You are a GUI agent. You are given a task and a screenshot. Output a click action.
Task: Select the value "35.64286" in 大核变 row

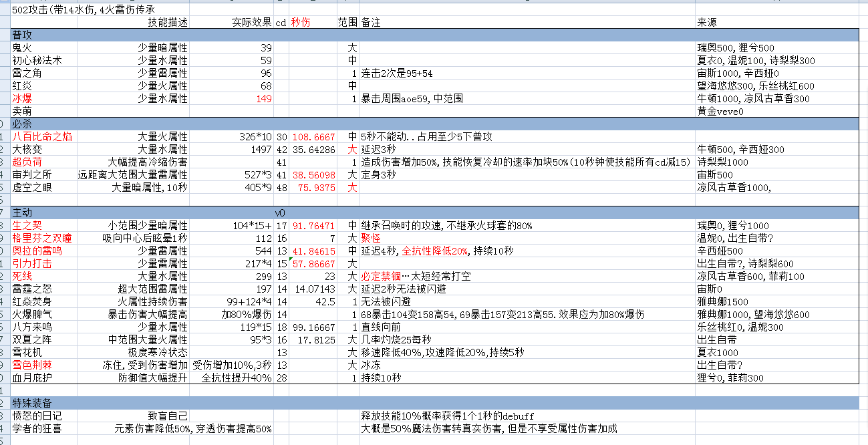click(313, 149)
